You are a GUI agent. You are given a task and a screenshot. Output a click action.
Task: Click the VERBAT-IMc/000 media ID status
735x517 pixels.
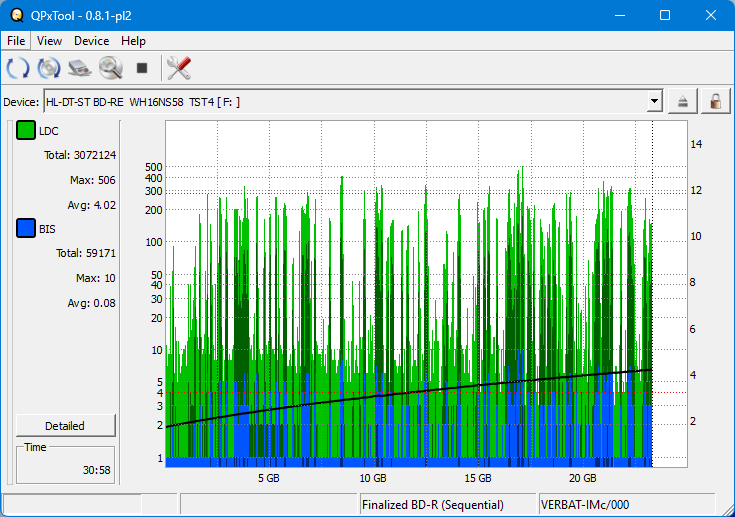(585, 505)
